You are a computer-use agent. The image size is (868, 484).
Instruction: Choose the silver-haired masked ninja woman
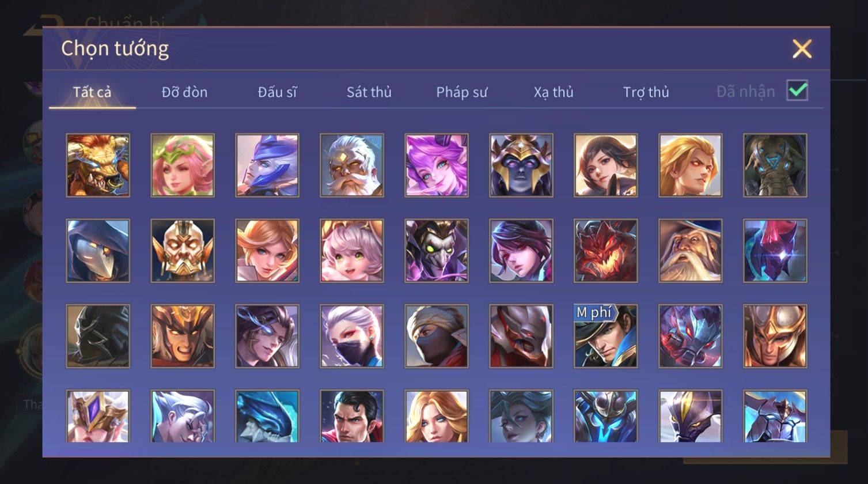pyautogui.click(x=352, y=336)
